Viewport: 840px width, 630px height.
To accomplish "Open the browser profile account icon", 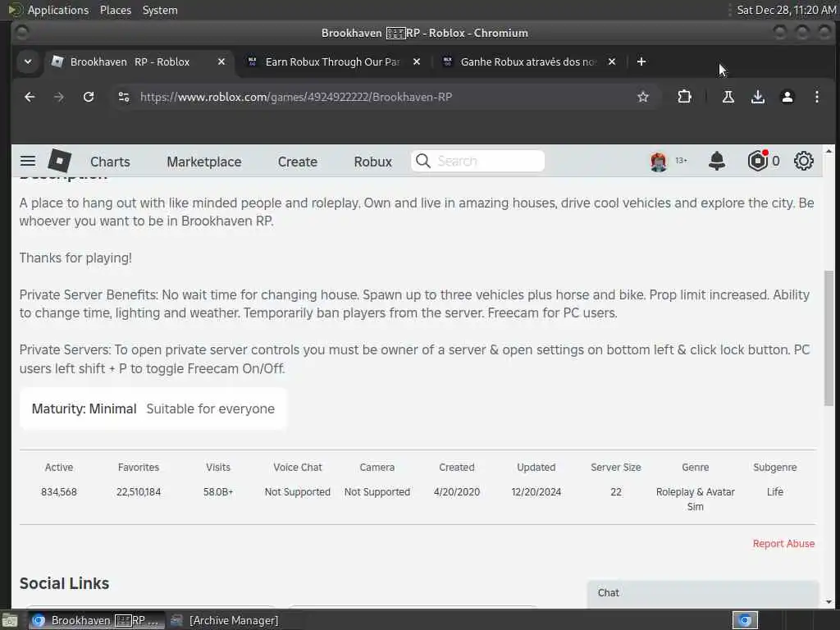I will coord(787,97).
